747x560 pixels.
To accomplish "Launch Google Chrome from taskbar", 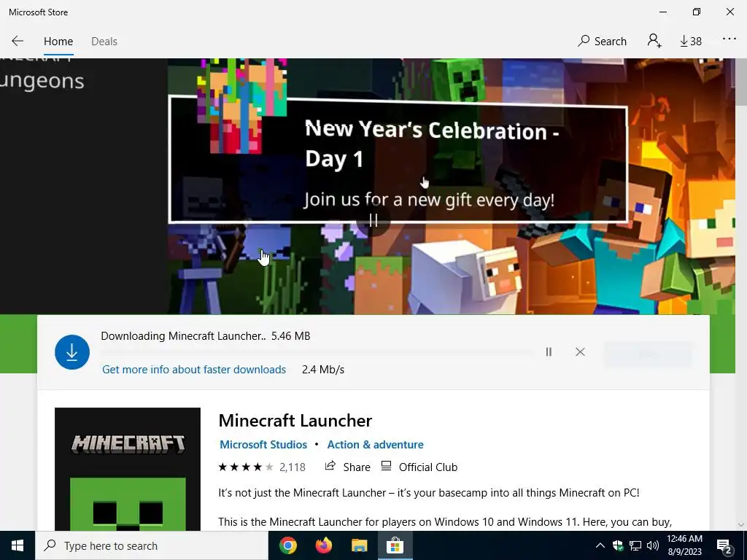I will (x=287, y=545).
